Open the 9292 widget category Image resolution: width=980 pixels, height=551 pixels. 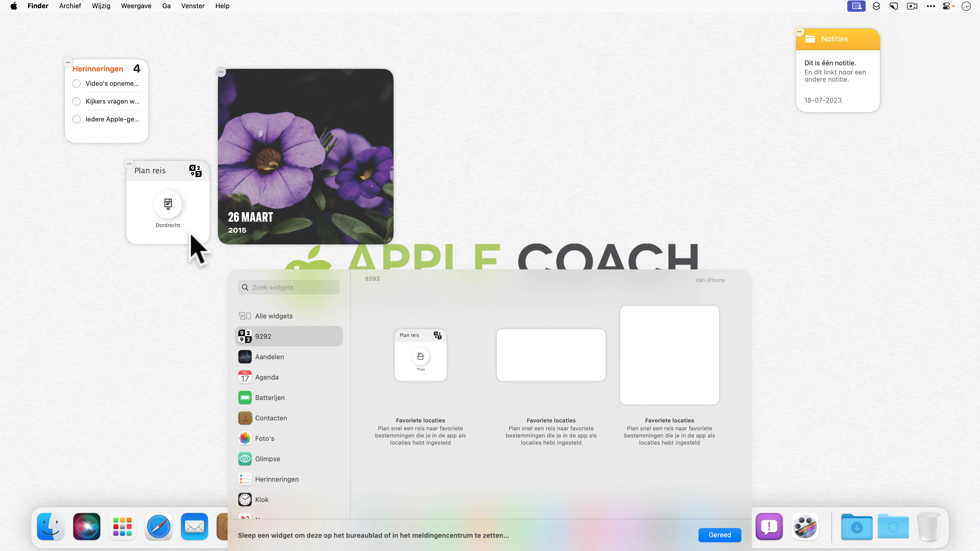coord(289,336)
